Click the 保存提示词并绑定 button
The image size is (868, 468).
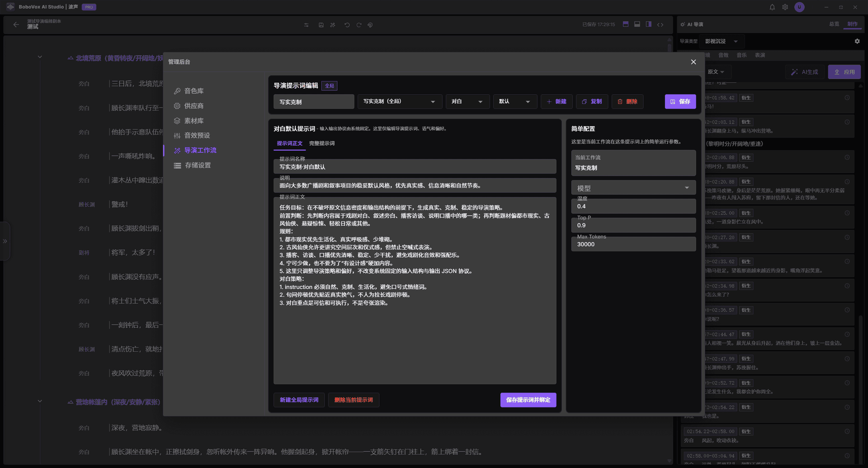(528, 400)
